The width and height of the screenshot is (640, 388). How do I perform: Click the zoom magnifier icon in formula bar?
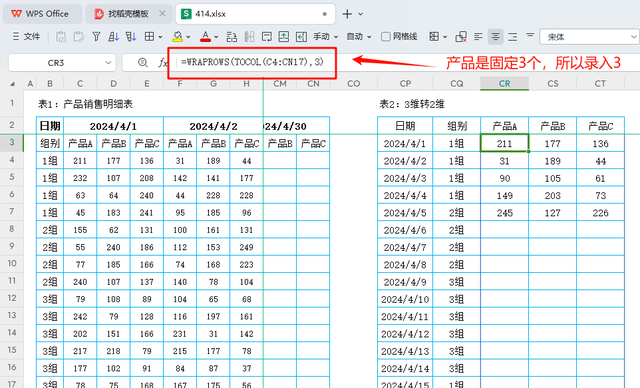(x=142, y=62)
